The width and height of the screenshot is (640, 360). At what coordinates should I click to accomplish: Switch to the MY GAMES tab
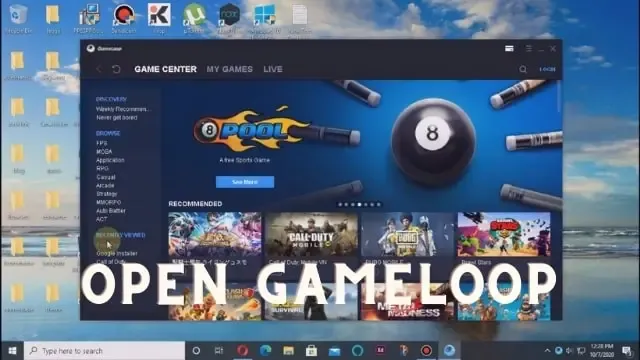(x=229, y=69)
